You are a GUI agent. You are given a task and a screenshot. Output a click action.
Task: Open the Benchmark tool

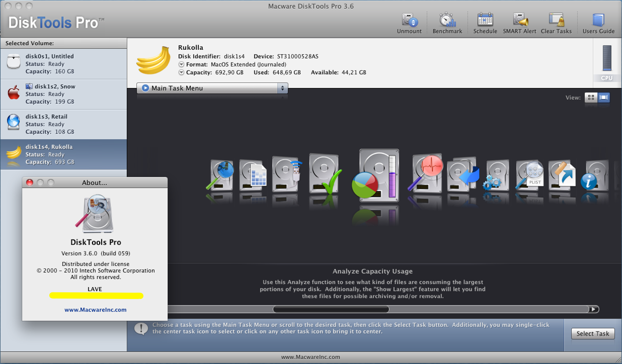448,20
